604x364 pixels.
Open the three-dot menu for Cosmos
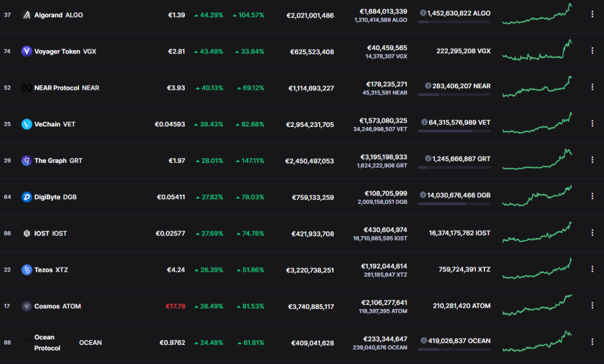tap(592, 306)
